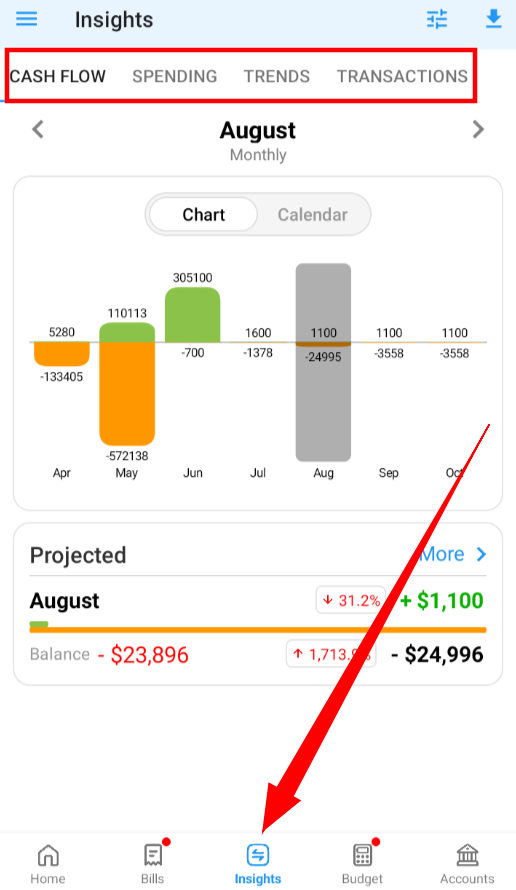516x890 pixels.
Task: Open the hamburger navigation menu
Action: coord(26,19)
